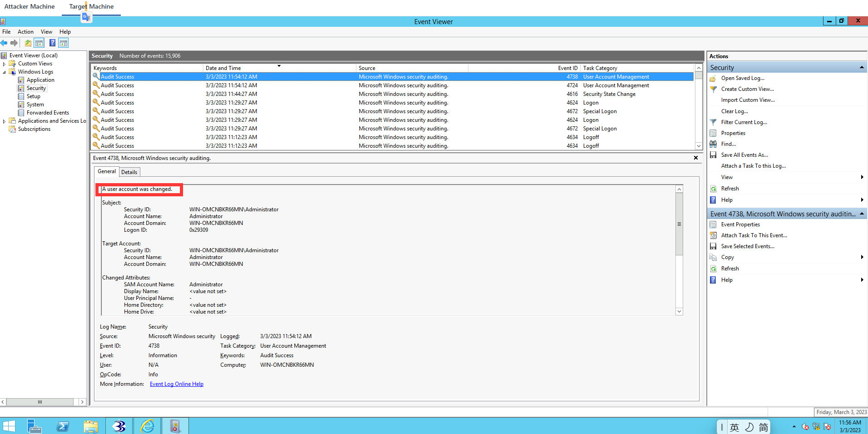868x434 pixels.
Task: Click the magnifier icon of the 4616 event row
Action: [96, 94]
